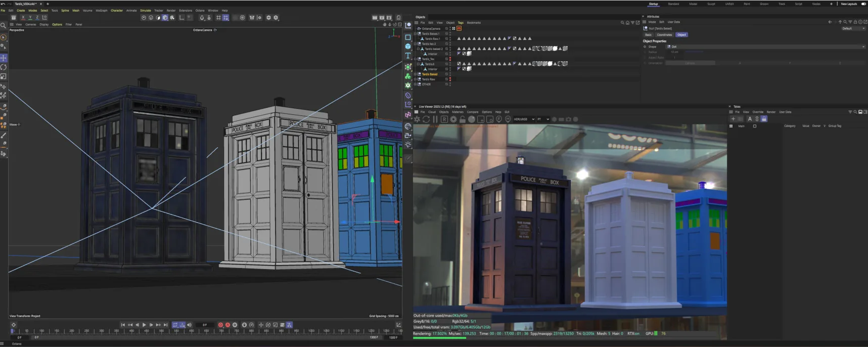Open the MoGraph menu
The image size is (868, 347).
(x=102, y=10)
